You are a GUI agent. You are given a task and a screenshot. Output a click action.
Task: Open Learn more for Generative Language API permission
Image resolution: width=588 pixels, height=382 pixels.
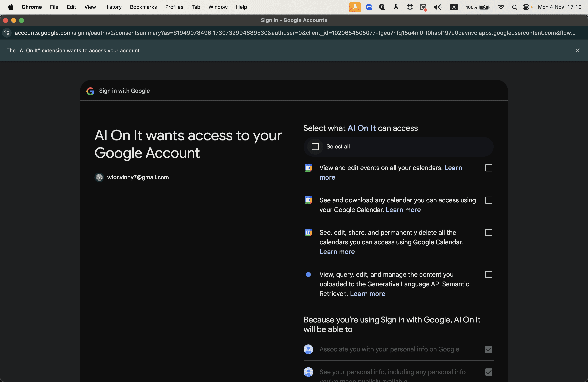tap(367, 294)
